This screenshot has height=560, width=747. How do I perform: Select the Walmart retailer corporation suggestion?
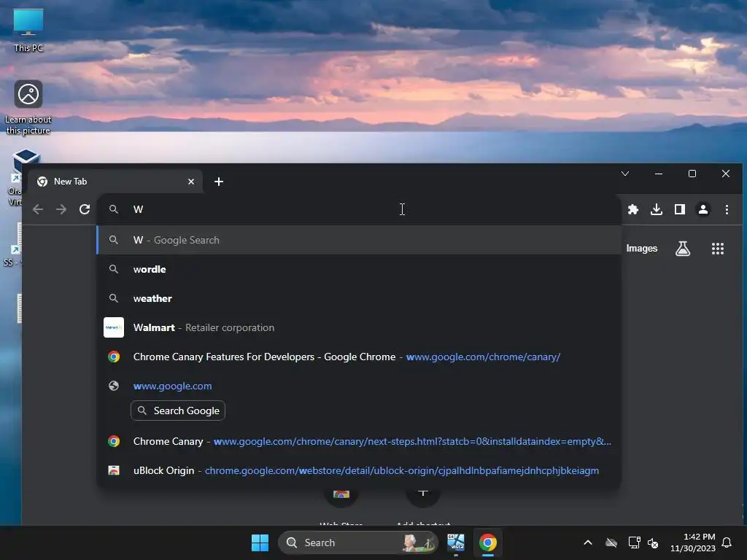coord(359,327)
